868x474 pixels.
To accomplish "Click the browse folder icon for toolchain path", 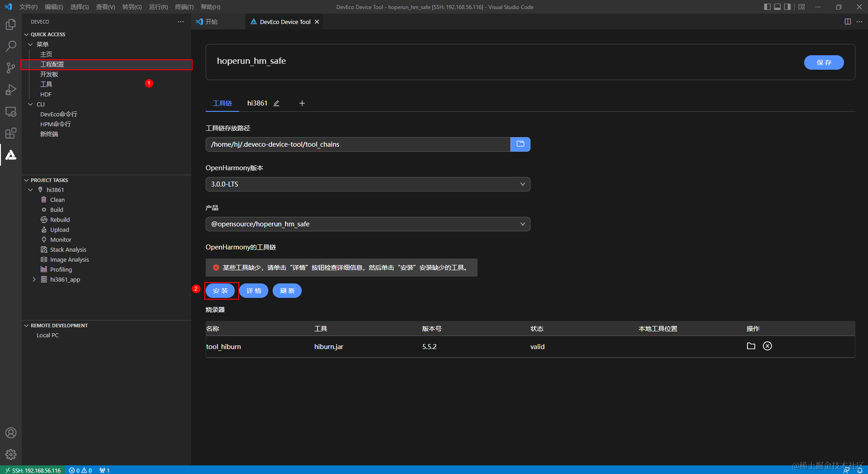I will (x=520, y=144).
